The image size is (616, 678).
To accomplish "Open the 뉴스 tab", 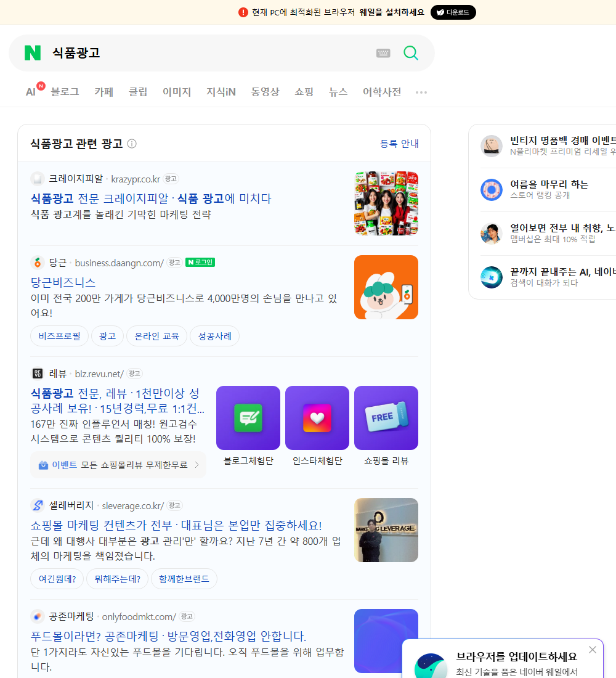I will click(338, 92).
